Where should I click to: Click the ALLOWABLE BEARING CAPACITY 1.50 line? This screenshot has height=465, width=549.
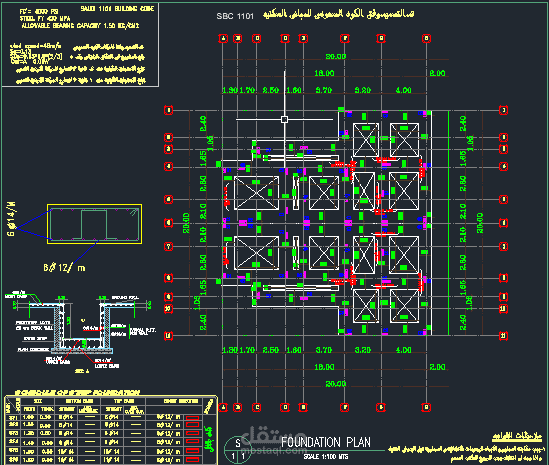pyautogui.click(x=80, y=26)
